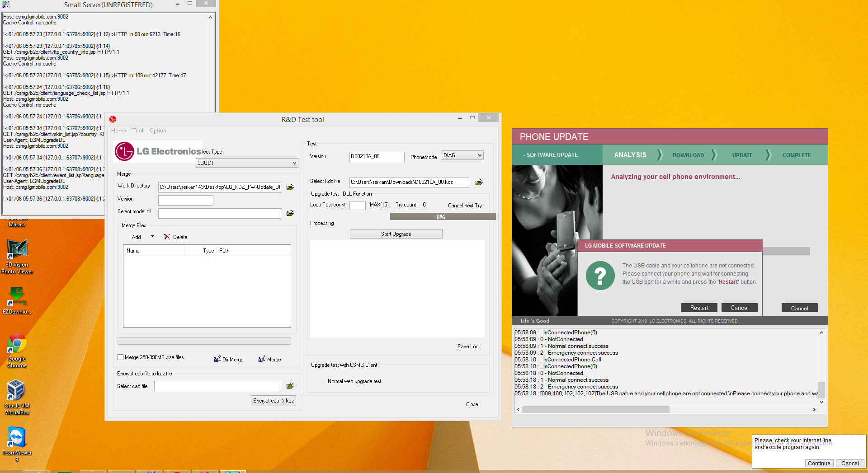Click the merge progress bar
Viewport: 868px width, 473px height.
pyautogui.click(x=204, y=341)
